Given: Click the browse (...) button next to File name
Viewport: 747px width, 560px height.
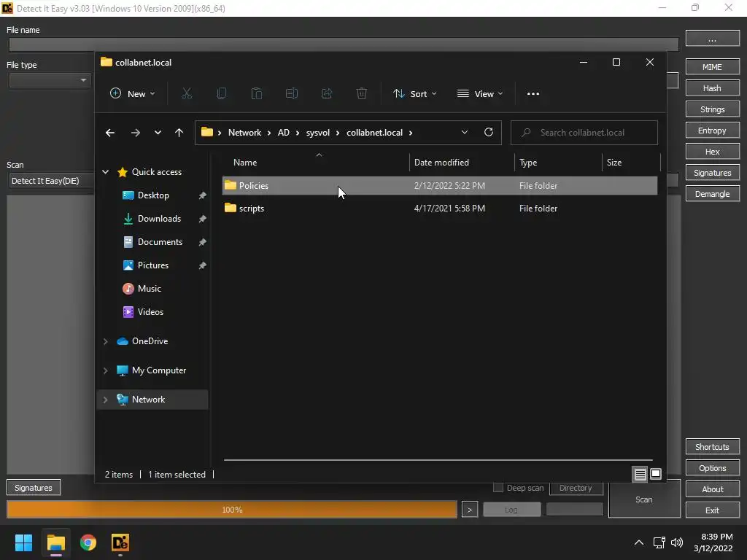Looking at the screenshot, I should point(712,39).
